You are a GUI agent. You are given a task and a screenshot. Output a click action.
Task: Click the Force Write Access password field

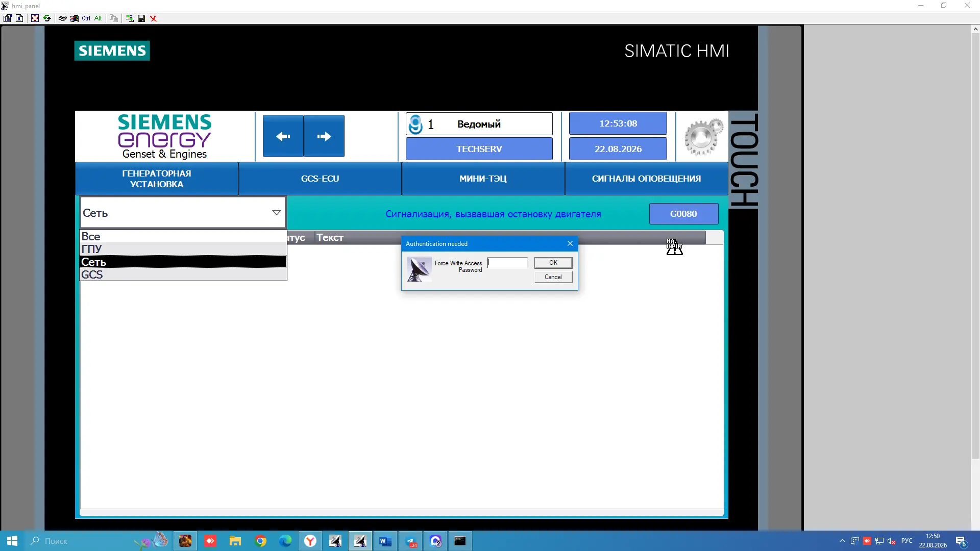pos(507,263)
